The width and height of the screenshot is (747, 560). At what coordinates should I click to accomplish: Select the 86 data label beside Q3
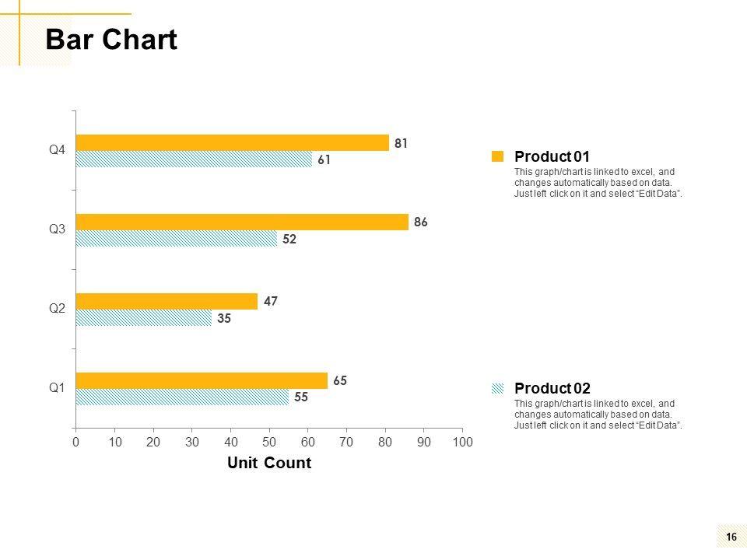[x=421, y=222]
